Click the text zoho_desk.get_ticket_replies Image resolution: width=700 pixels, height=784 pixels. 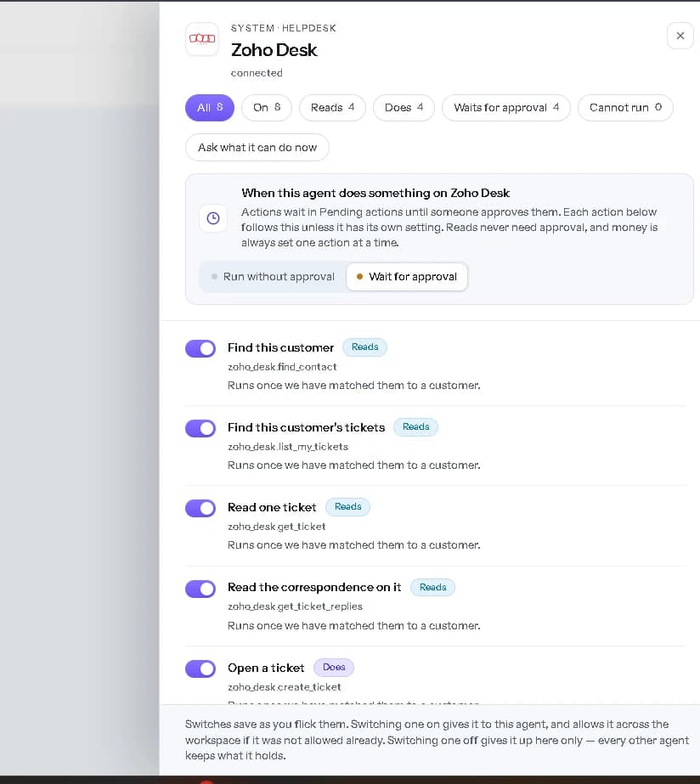coord(295,606)
